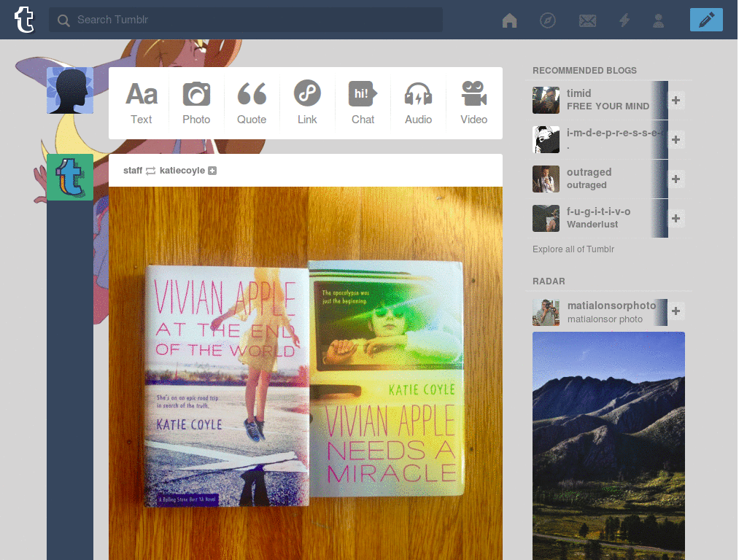747x560 pixels.
Task: Create a new Photo post
Action: [x=196, y=103]
